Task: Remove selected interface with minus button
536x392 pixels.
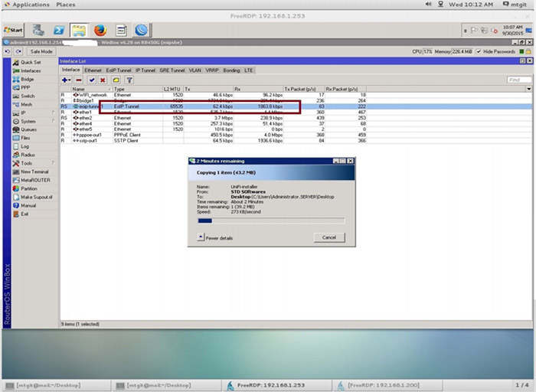Action: [x=79, y=80]
